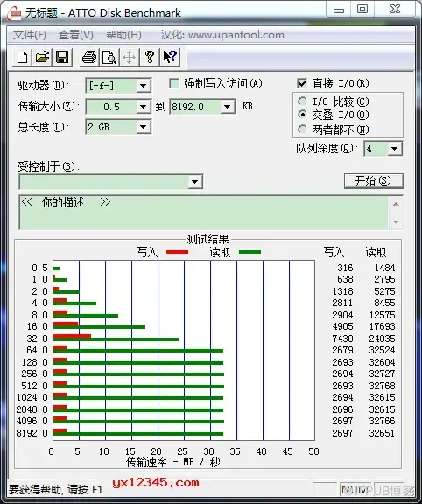
Task: Click the write value 316
Action: tap(345, 268)
